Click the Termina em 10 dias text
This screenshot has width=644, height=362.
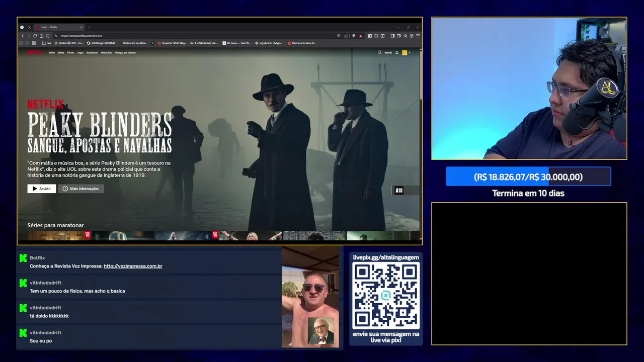pyautogui.click(x=528, y=193)
